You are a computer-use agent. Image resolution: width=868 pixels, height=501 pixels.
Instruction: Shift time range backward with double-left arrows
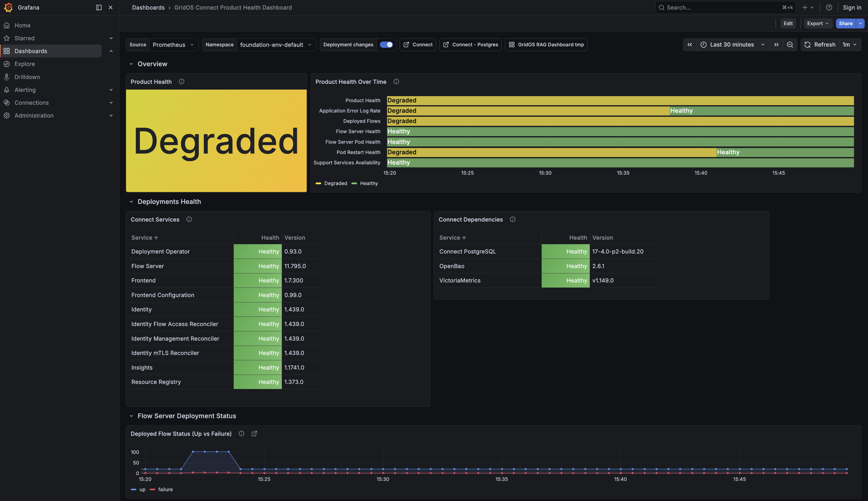(x=690, y=44)
